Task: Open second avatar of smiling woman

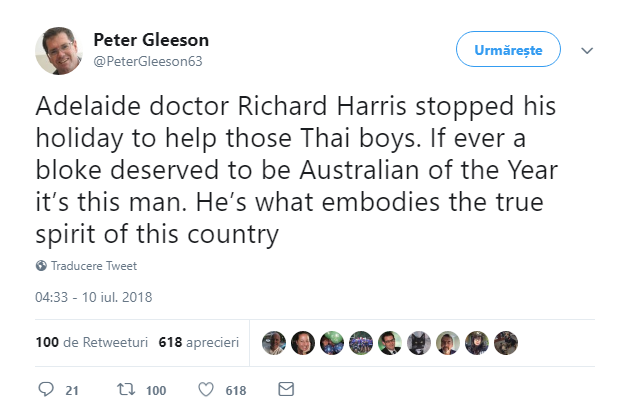Action: point(303,343)
